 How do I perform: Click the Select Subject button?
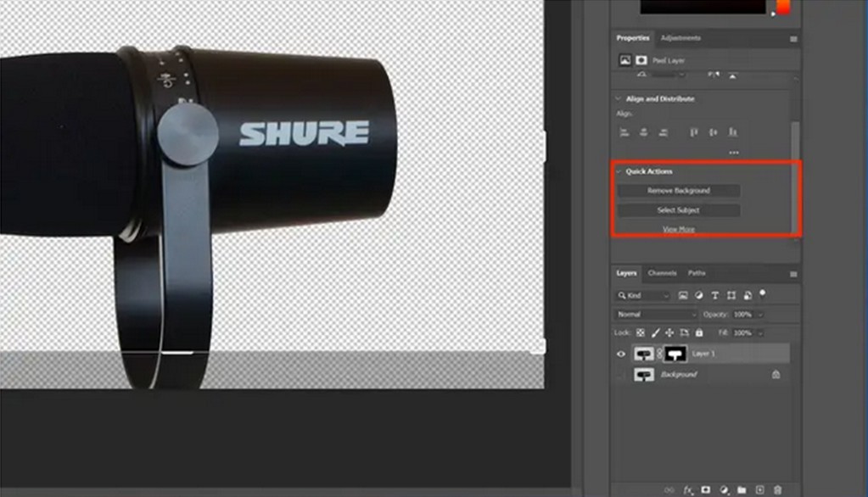678,210
